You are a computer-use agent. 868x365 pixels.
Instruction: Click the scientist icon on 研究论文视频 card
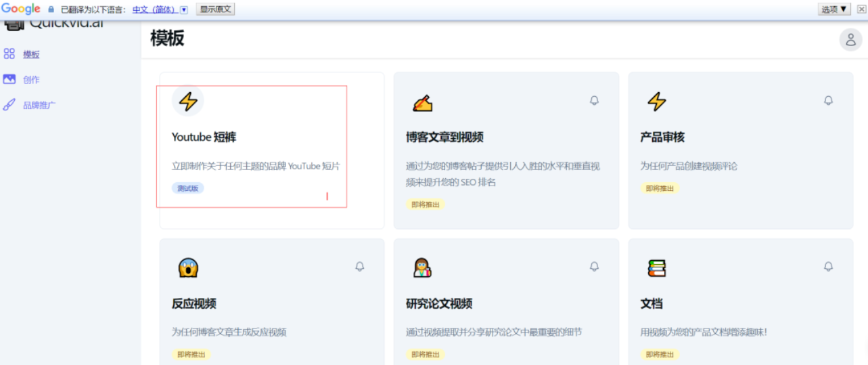422,268
